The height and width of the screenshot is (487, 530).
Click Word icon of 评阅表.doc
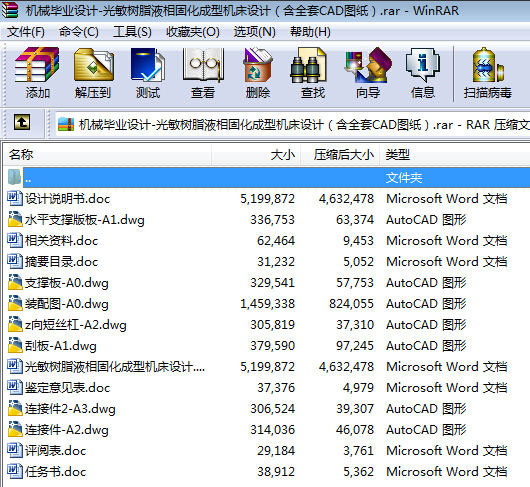click(x=15, y=450)
